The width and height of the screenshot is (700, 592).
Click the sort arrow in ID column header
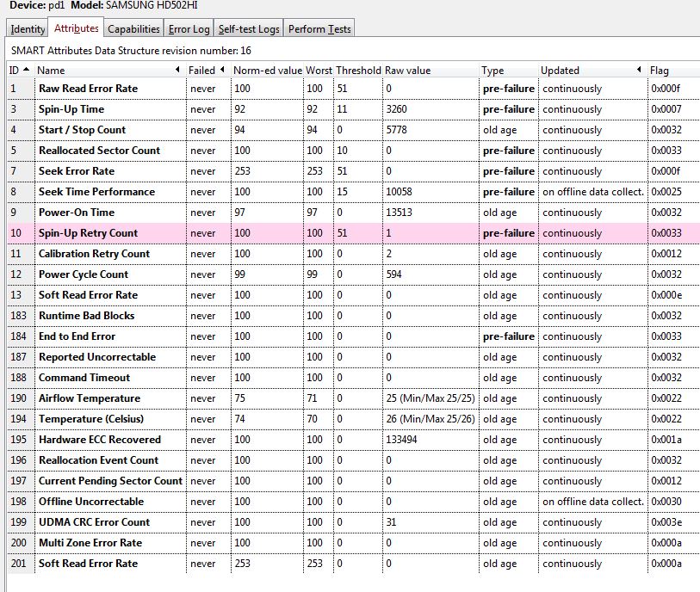[x=26, y=70]
